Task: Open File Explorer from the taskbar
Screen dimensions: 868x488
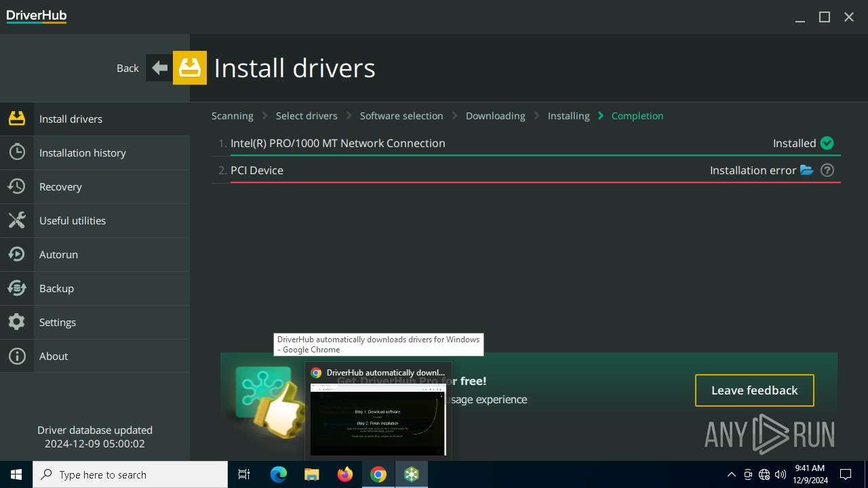Action: click(312, 474)
